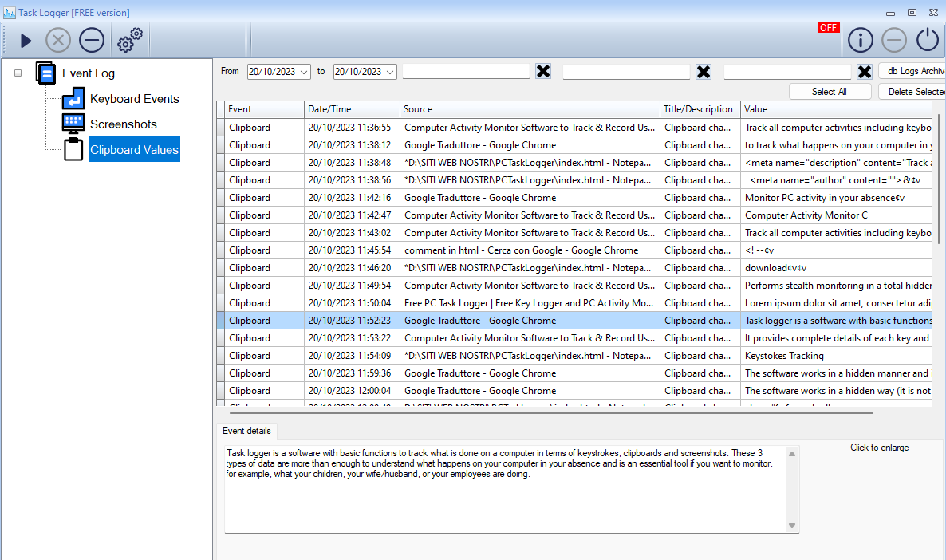Click the db Logs Archive button
This screenshot has height=560, width=946.
914,72
